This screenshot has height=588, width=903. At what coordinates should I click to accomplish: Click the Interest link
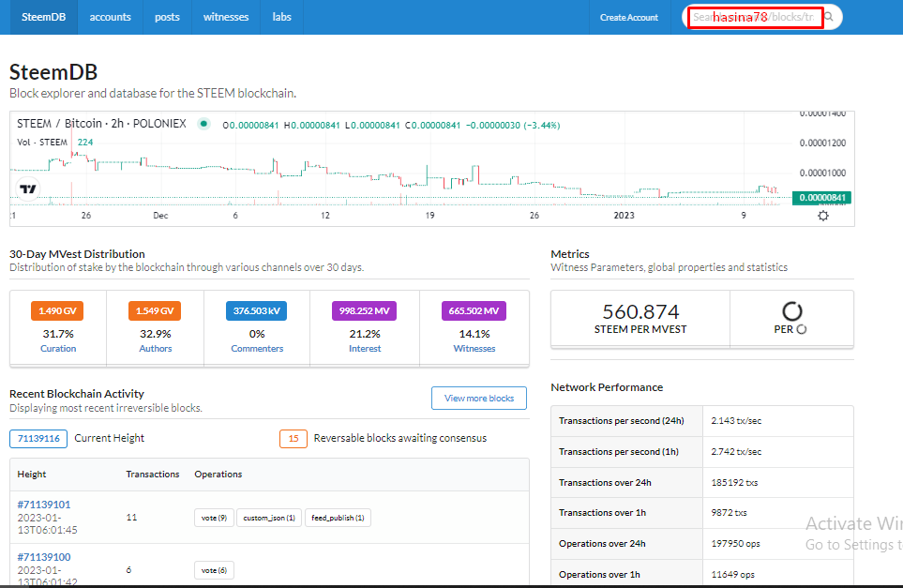point(365,349)
